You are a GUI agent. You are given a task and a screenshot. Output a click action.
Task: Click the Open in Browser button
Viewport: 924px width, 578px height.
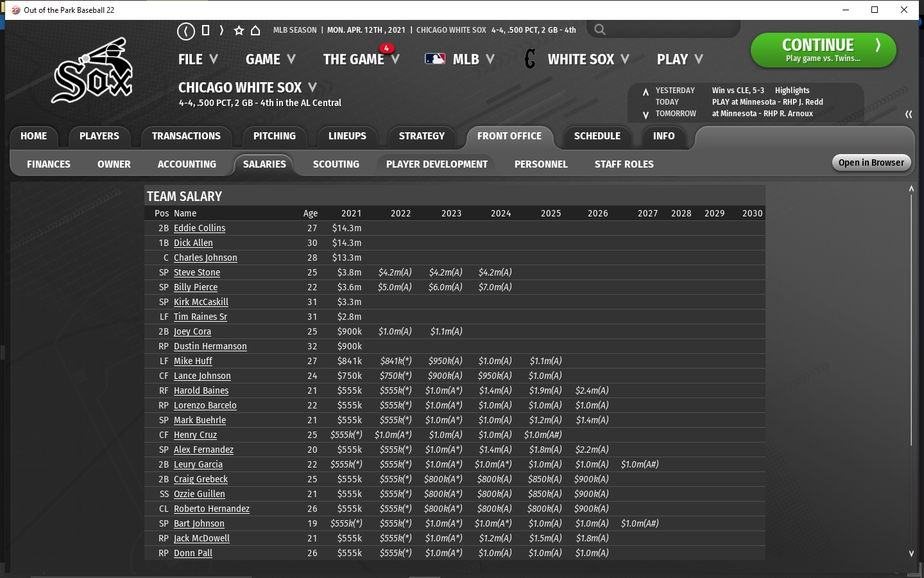871,162
